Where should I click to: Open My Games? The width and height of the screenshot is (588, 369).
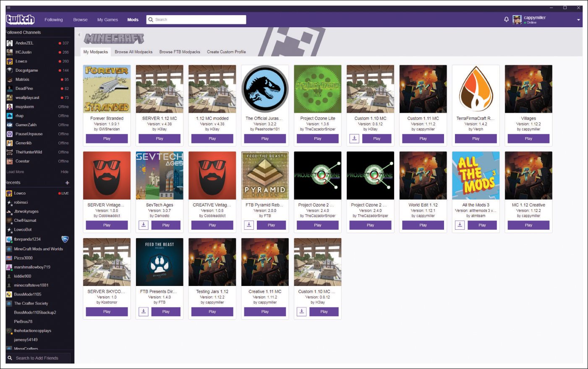[107, 20]
